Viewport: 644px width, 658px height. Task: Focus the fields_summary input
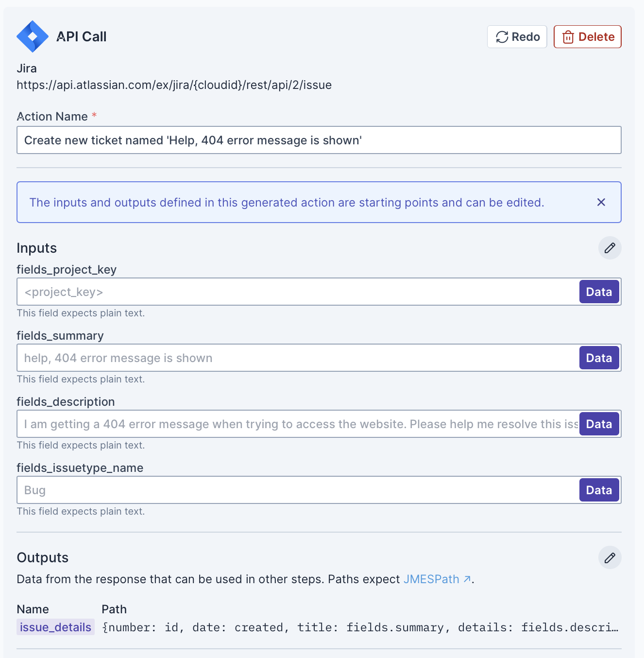[297, 358]
